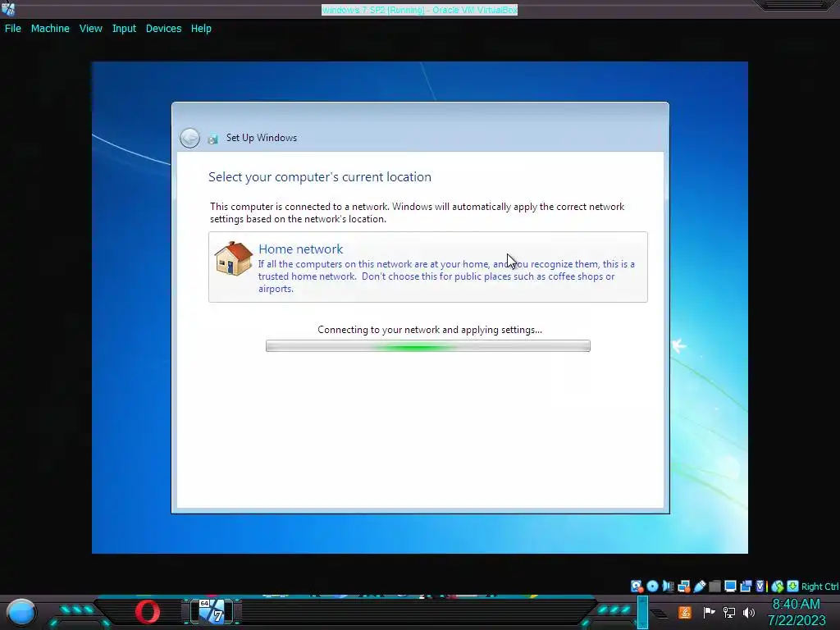The width and height of the screenshot is (840, 630).
Task: Click 'Select your computer's current location' heading
Action: point(320,177)
